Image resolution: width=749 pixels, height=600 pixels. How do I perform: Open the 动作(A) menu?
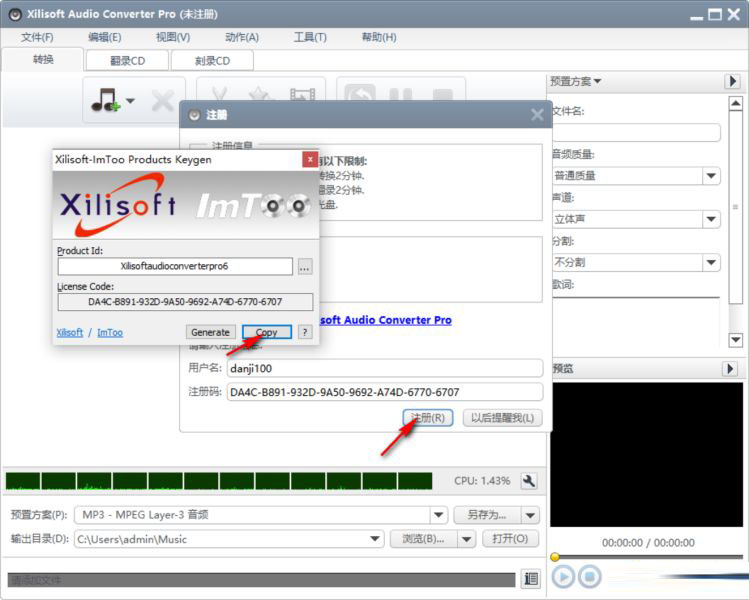tap(242, 37)
